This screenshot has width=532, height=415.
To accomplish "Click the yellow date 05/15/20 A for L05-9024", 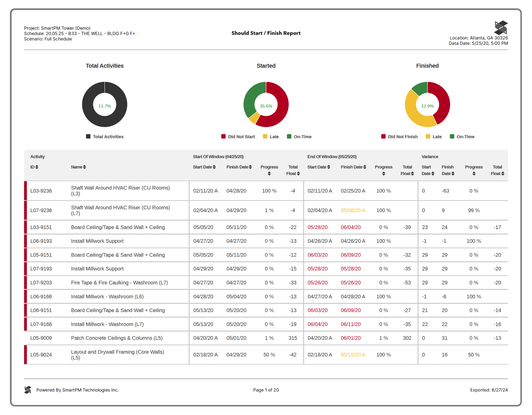I will [353, 354].
